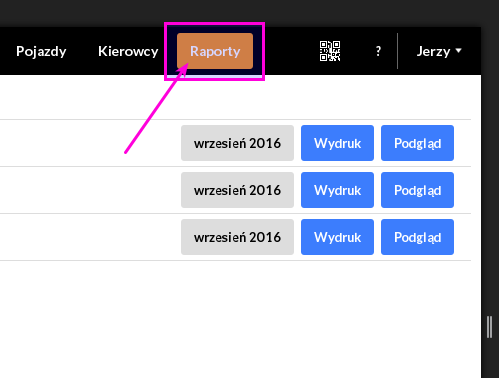Click Wydruk in the first report row
This screenshot has height=378, width=499.
[x=337, y=143]
